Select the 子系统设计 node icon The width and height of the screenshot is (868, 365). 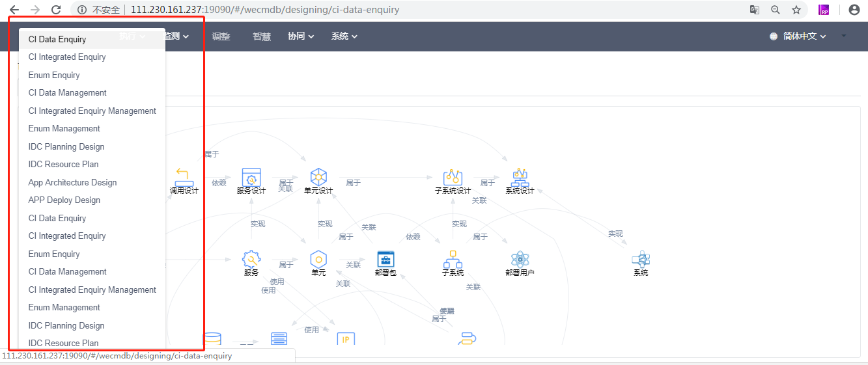coord(453,176)
